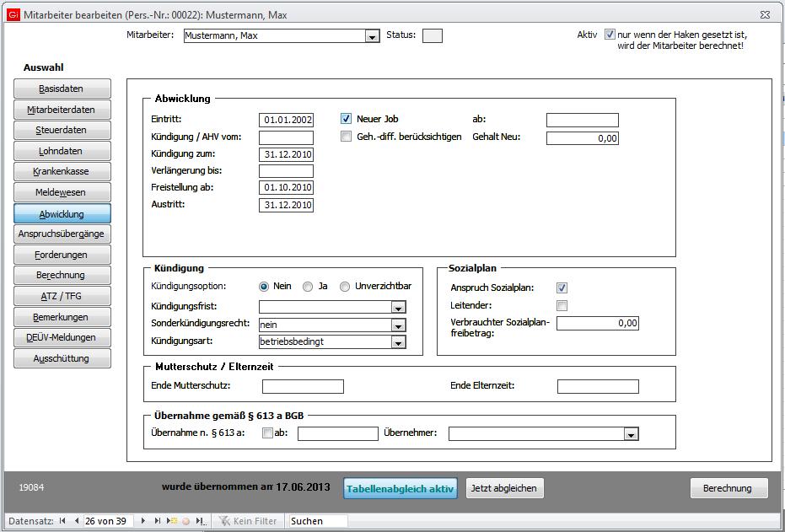785x532 pixels.
Task: Go to the previous record
Action: coord(76,521)
